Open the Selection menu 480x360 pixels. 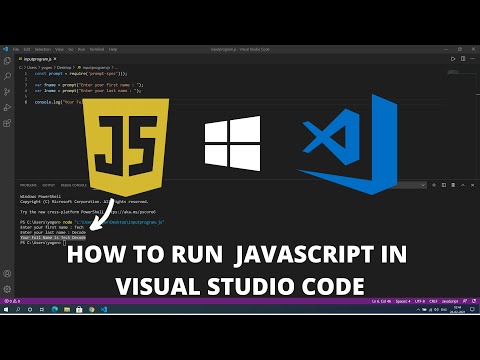pyautogui.click(x=43, y=49)
